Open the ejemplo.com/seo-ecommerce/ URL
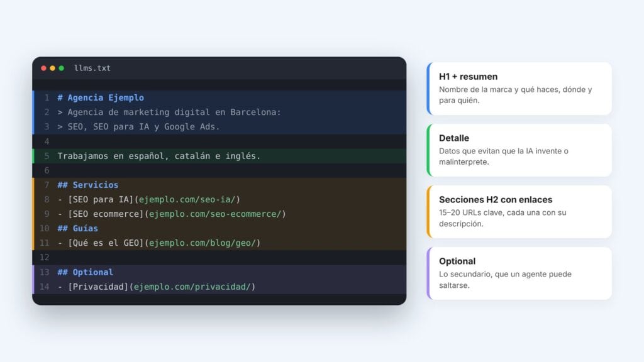Screen dimensions: 644x362 (215, 214)
